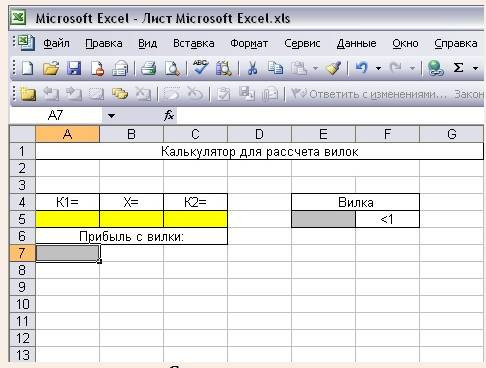Expand the Redo history dropdown arrow
This screenshot has height=368, width=486.
pyautogui.click(x=412, y=68)
